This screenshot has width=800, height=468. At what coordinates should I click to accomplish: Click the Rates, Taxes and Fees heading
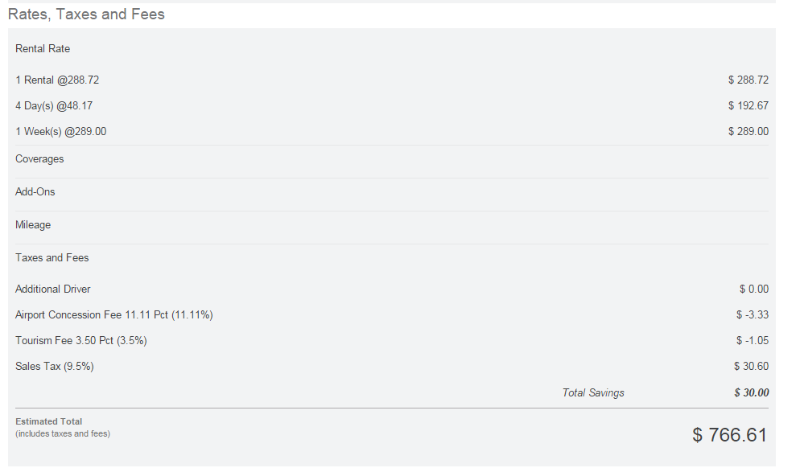pyautogui.click(x=86, y=15)
